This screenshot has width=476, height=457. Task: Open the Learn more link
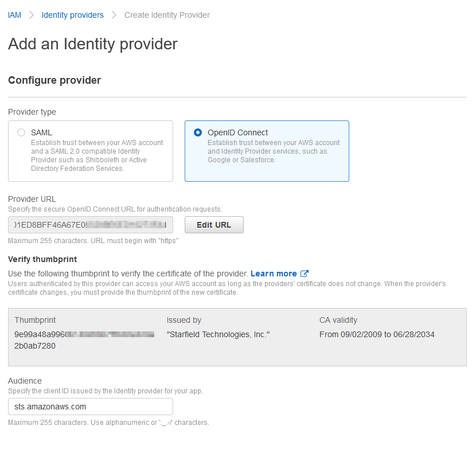pos(274,274)
